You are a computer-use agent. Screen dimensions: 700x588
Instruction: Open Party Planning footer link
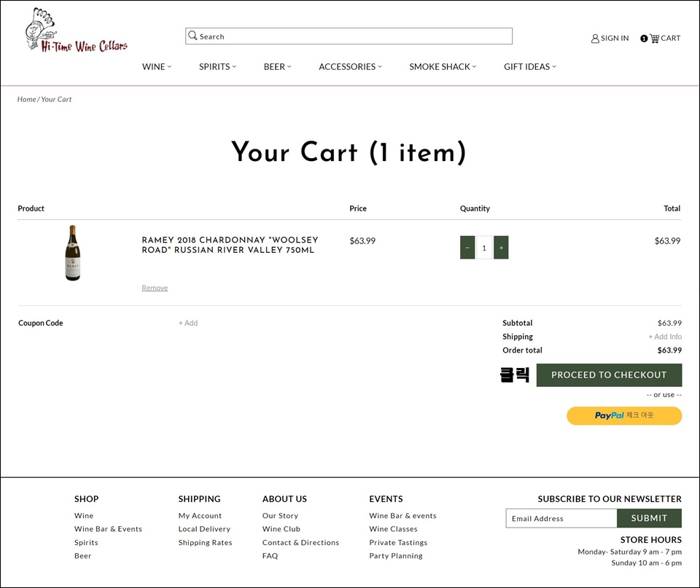click(x=396, y=556)
